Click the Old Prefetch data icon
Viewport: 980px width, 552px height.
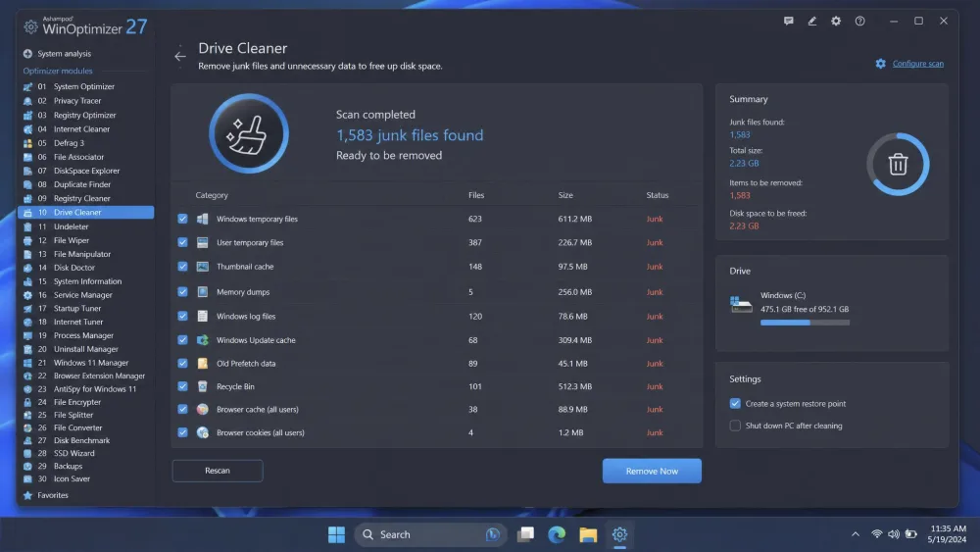(203, 363)
